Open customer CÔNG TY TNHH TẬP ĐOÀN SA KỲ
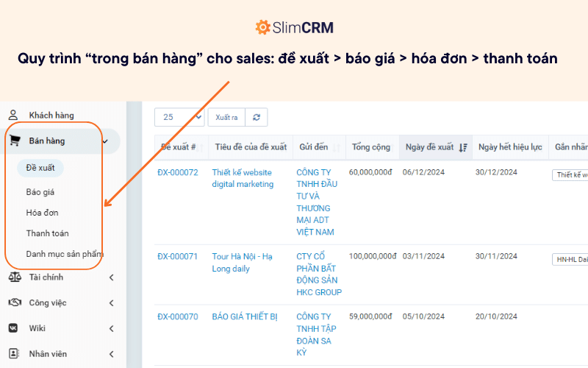 coord(316,335)
